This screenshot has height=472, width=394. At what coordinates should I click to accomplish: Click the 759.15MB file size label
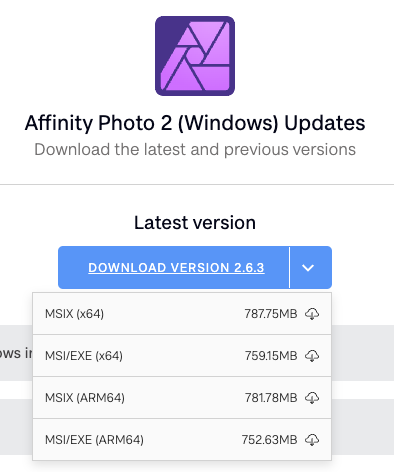click(x=271, y=356)
